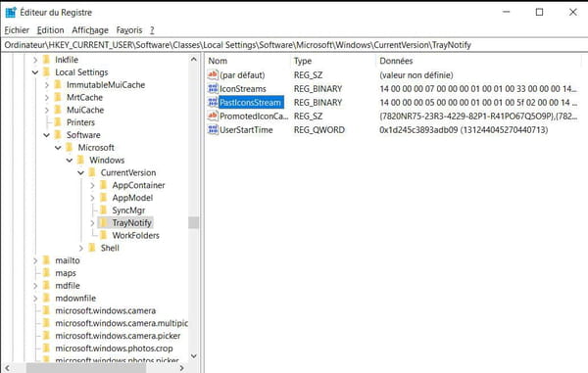This screenshot has height=373, width=588.
Task: Click the CurrentVersion folder icon
Action: [x=92, y=172]
